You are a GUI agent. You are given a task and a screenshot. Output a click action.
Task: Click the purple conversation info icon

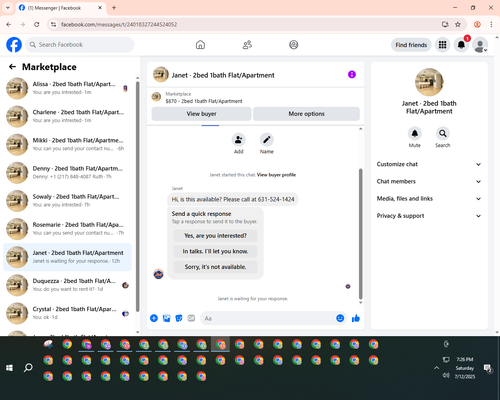(352, 74)
